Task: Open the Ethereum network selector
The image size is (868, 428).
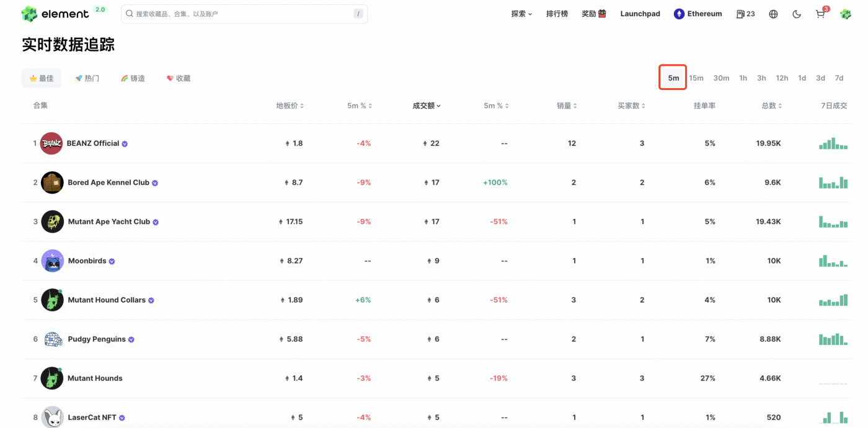Action: [x=698, y=14]
